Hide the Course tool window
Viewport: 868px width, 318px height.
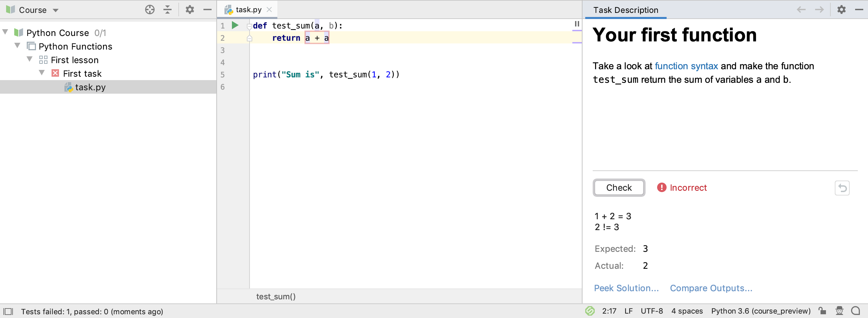coord(208,10)
